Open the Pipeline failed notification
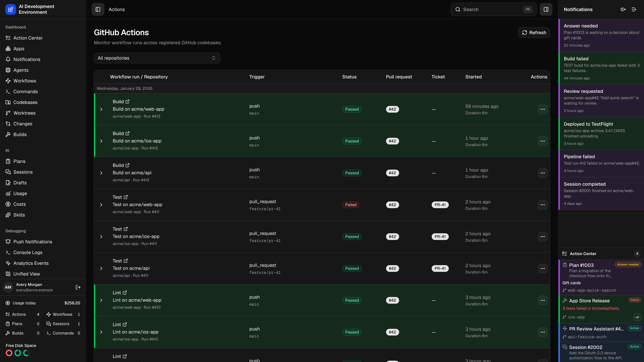Image resolution: width=644 pixels, height=362 pixels. click(x=601, y=163)
